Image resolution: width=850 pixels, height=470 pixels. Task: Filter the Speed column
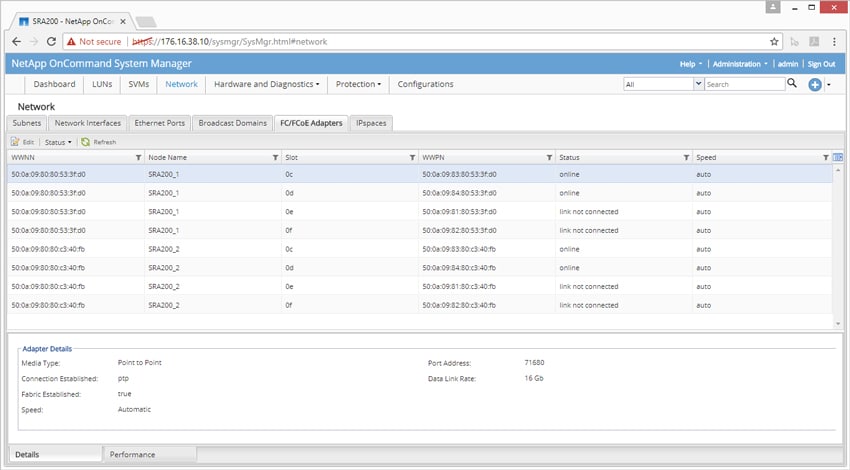coord(826,158)
